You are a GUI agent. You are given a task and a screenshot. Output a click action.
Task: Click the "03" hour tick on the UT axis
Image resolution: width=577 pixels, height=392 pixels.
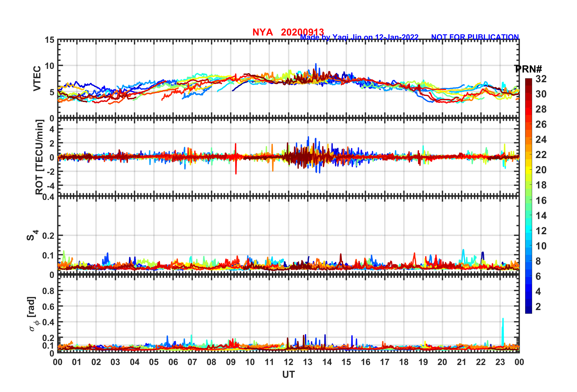coord(115,362)
